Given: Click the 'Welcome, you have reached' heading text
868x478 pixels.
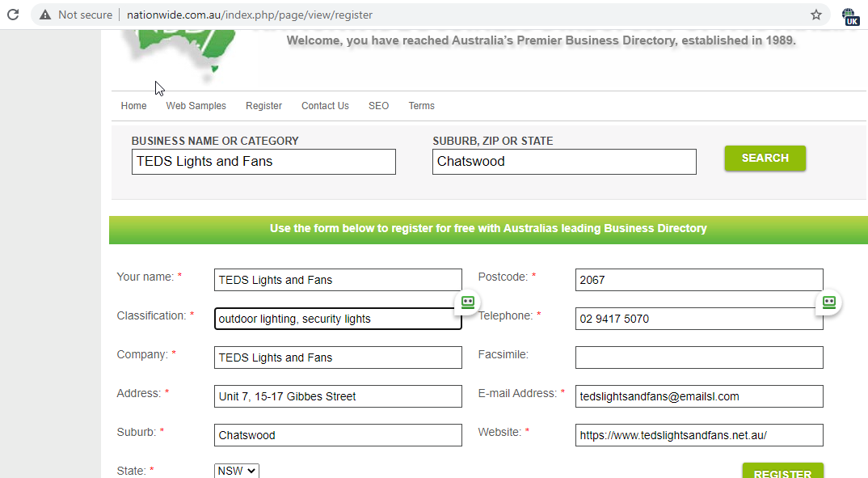Looking at the screenshot, I should click(x=541, y=40).
